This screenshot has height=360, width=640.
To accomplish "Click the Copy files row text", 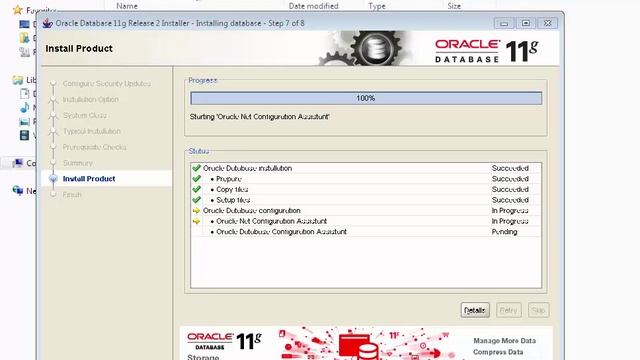I will tap(232, 189).
